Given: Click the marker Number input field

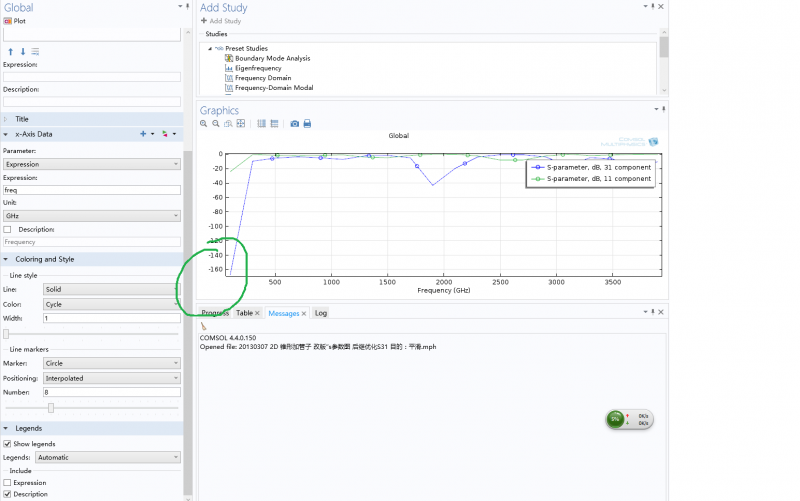Looking at the screenshot, I should point(112,392).
